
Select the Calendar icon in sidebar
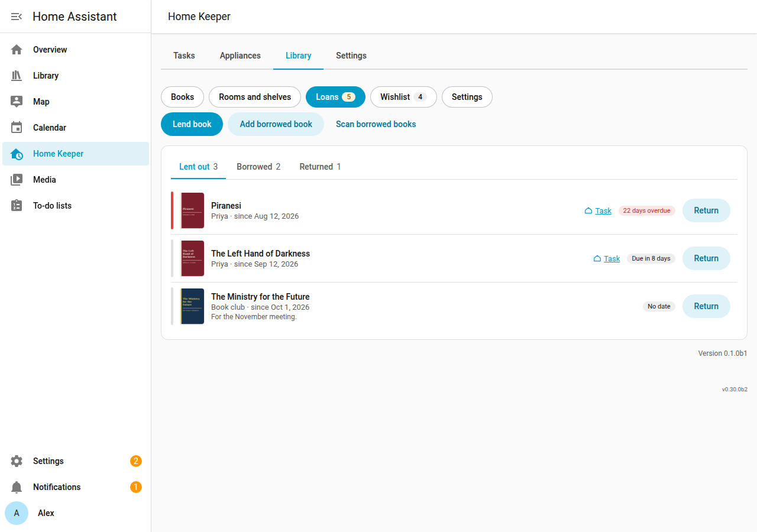tap(17, 128)
